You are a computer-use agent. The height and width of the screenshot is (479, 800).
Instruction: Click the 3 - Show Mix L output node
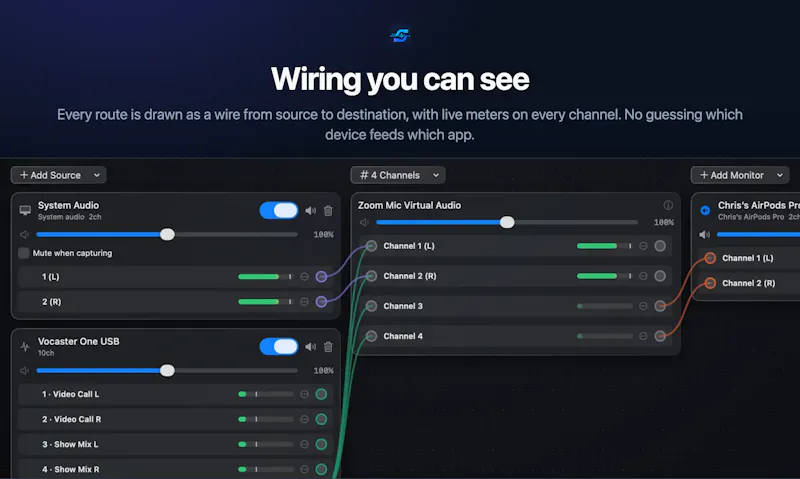(321, 444)
